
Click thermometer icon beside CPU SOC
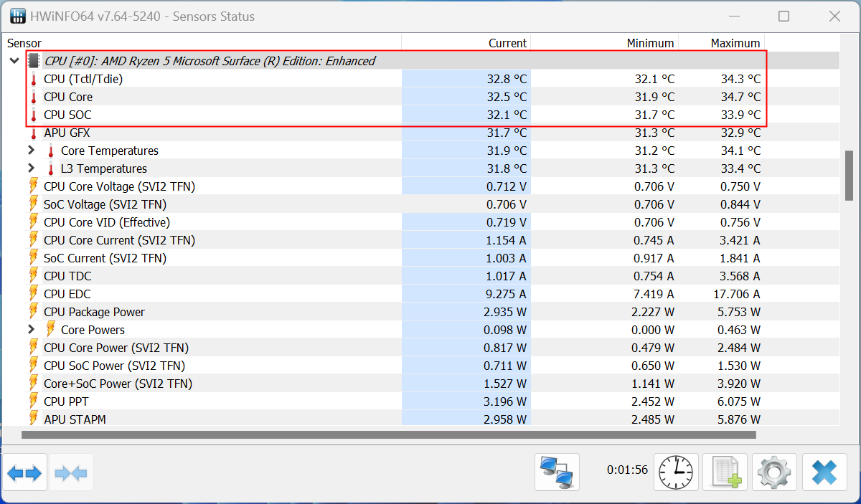(x=33, y=115)
